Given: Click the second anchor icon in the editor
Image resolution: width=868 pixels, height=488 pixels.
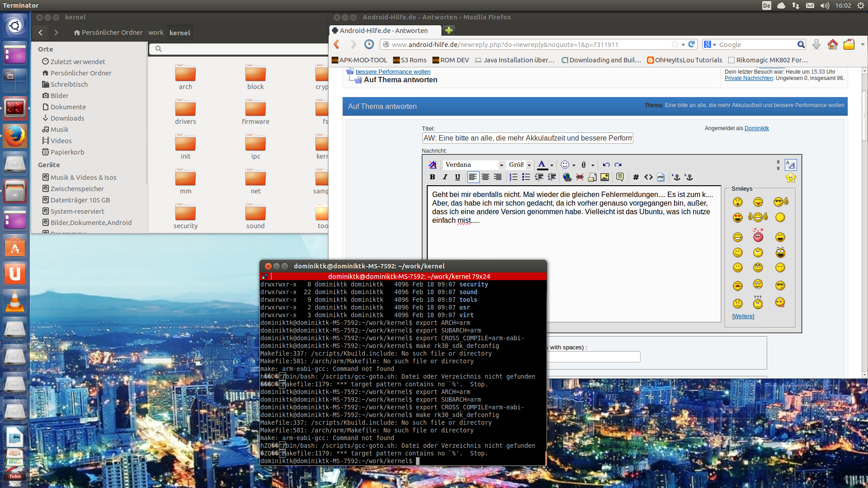Looking at the screenshot, I should (689, 177).
